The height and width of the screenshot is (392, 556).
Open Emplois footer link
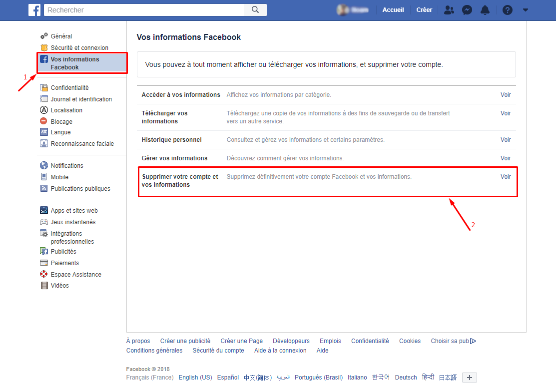[x=330, y=341]
